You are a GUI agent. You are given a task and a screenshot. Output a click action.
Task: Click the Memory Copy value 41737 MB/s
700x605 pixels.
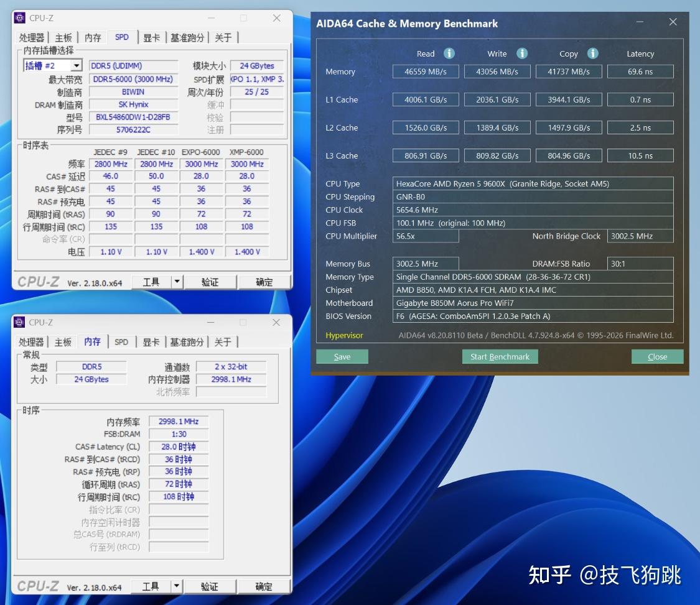pos(569,72)
